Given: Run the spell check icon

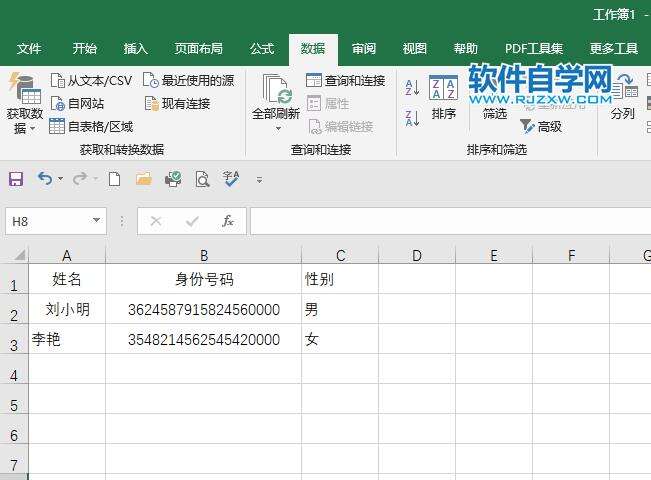Looking at the screenshot, I should (230, 179).
